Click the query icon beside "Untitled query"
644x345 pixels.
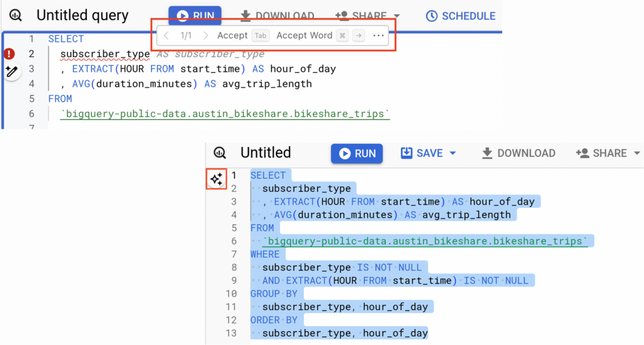tap(17, 16)
